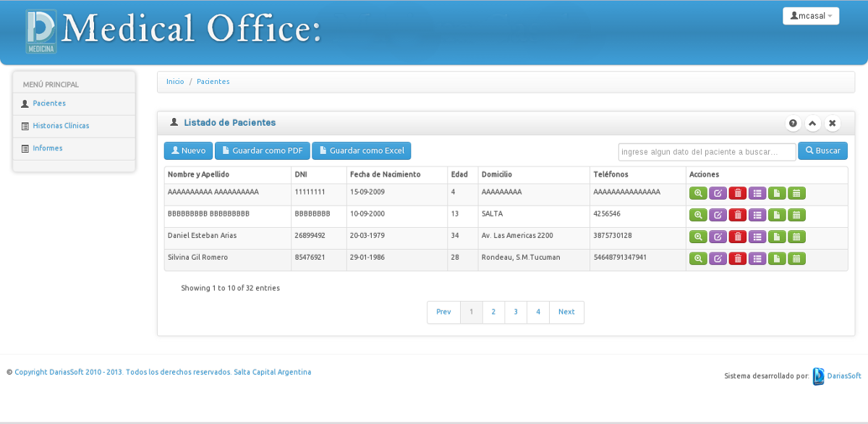This screenshot has width=868, height=424.
Task: Select Pacientes in the main menu
Action: coord(51,103)
